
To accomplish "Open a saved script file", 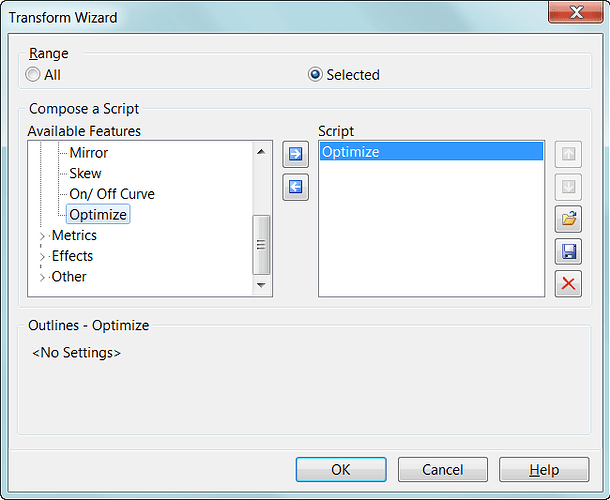I will tap(568, 220).
